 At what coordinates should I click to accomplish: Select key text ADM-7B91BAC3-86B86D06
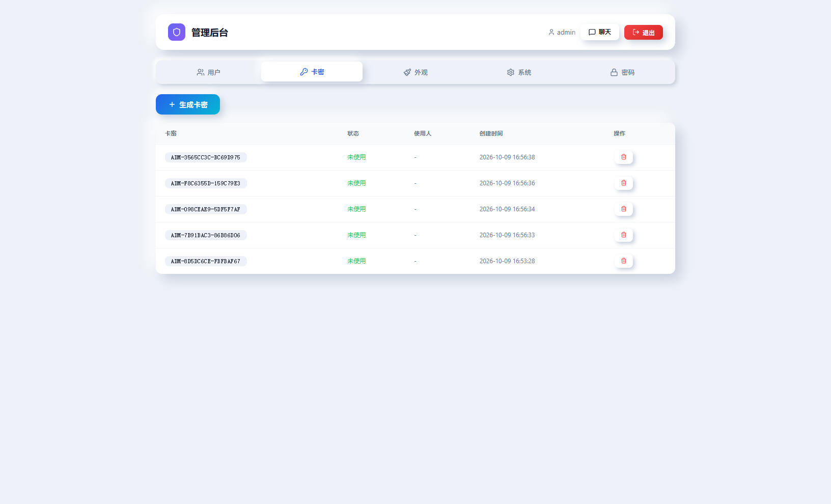206,235
